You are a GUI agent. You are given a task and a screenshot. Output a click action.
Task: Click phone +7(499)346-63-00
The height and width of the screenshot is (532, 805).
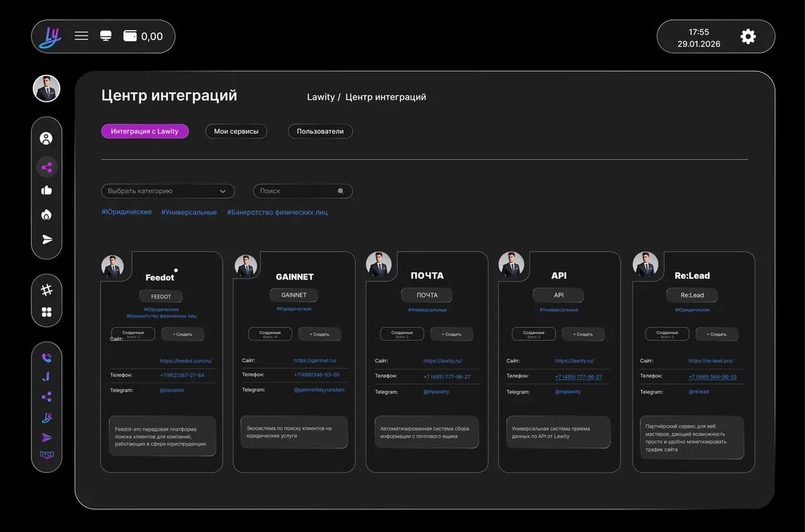(x=317, y=375)
